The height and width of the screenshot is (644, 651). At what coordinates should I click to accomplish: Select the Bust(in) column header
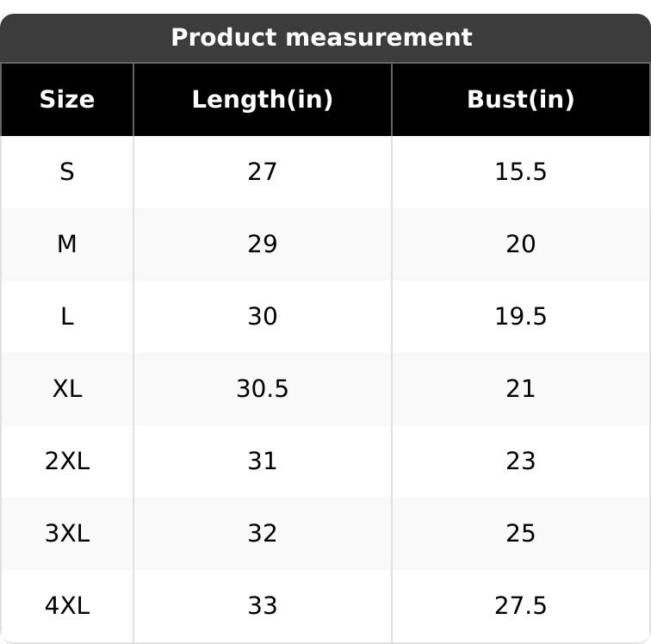tap(520, 99)
